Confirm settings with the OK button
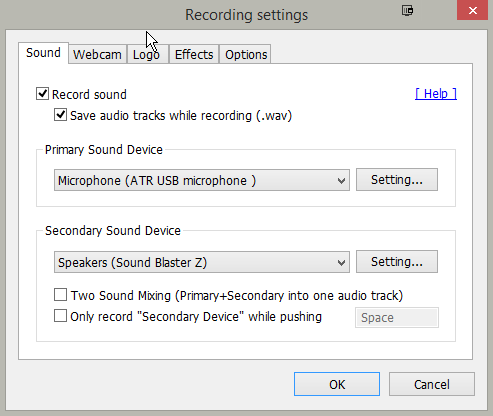The width and height of the screenshot is (493, 416). (337, 384)
